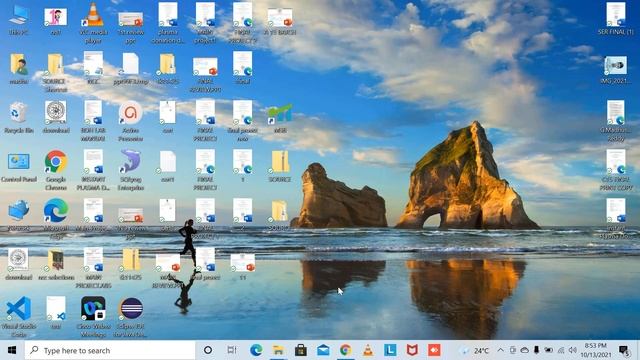Select the CES FINAL PRINT COPY file

click(x=616, y=170)
